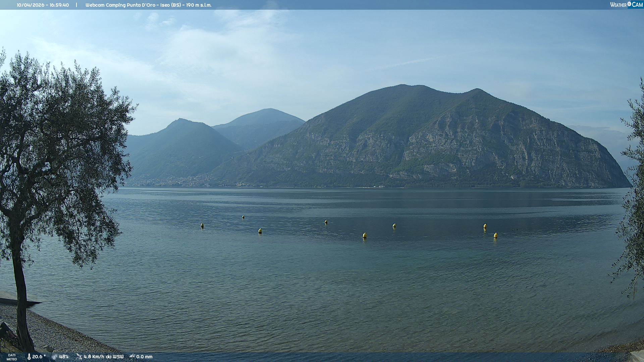The image size is (644, 362).
Task: Click the 20.6° temperature reading
Action: pyautogui.click(x=39, y=357)
